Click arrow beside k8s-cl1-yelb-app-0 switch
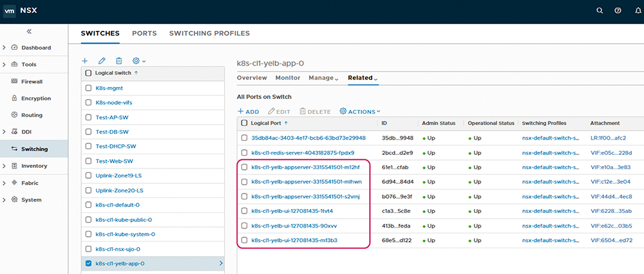This screenshot has height=274, width=644. [221, 263]
